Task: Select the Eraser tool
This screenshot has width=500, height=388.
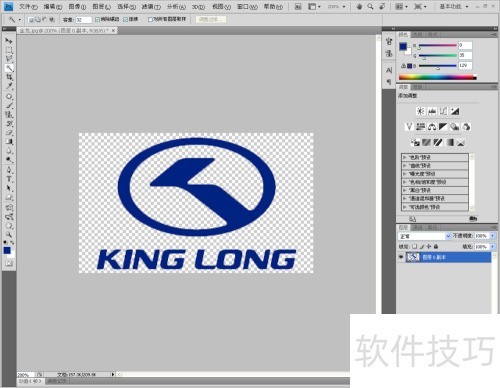Action: pos(9,133)
